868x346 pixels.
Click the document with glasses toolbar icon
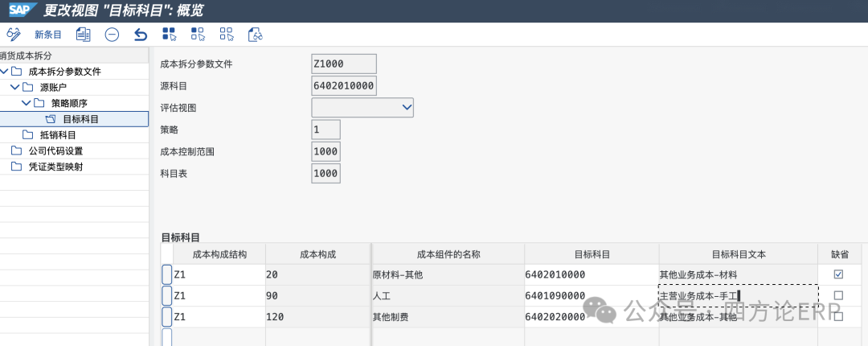click(x=256, y=35)
